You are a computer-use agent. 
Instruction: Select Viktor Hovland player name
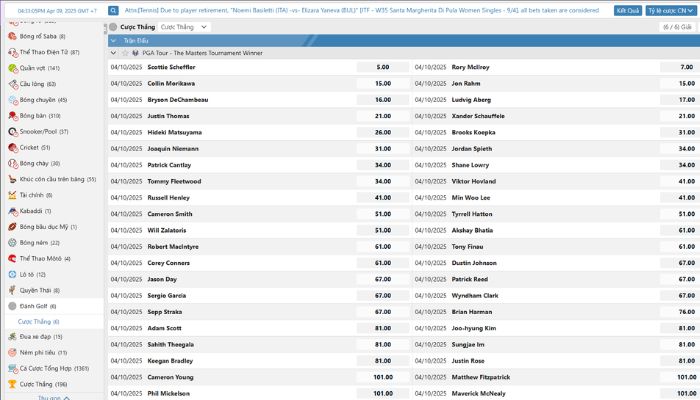click(x=474, y=181)
